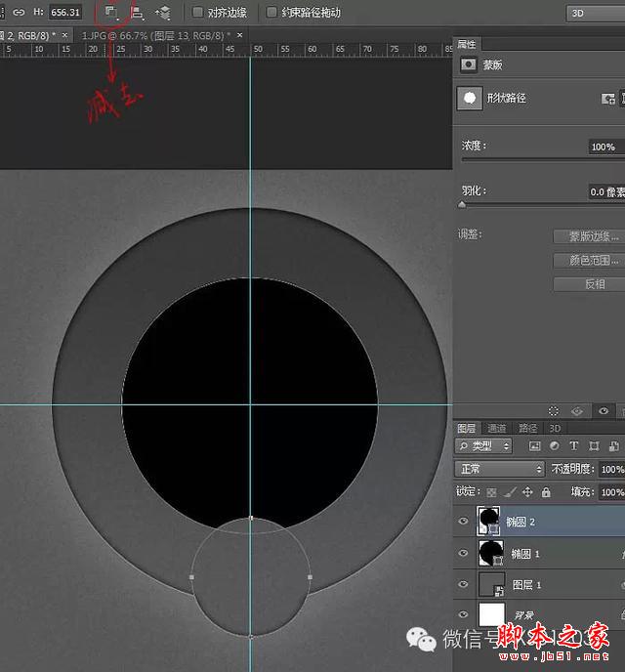Click the 反相 invert button
The width and height of the screenshot is (625, 672).
590,284
